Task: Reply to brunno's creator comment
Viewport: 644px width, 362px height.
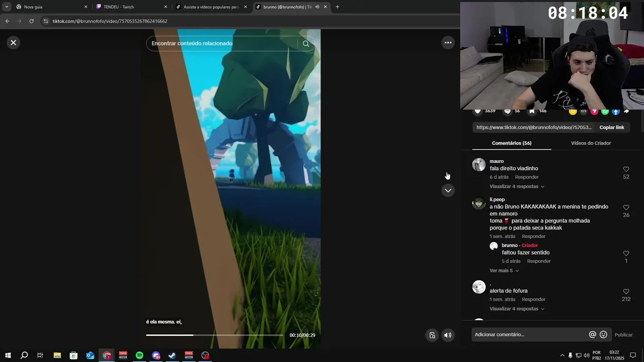Action: click(x=539, y=261)
